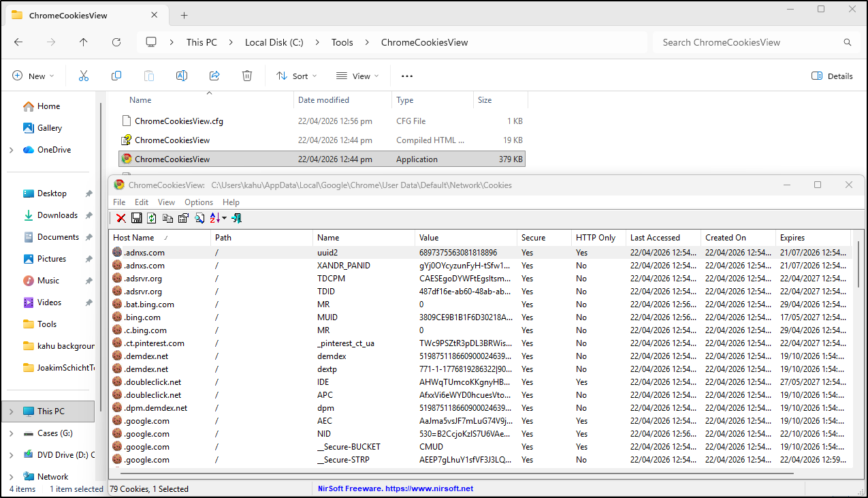868x498 pixels.
Task: Open the Sort dropdown in Explorer toolbar
Action: coord(297,76)
